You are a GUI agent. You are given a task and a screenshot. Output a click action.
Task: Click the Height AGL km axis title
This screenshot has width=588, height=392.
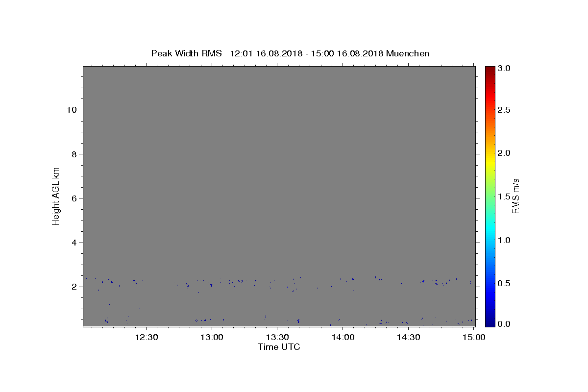[56, 196]
